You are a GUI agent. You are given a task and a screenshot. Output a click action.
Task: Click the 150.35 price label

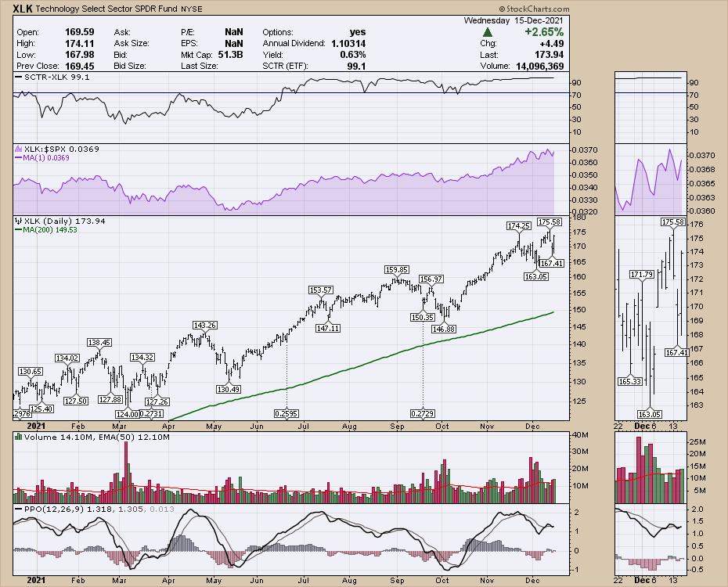[x=423, y=318]
